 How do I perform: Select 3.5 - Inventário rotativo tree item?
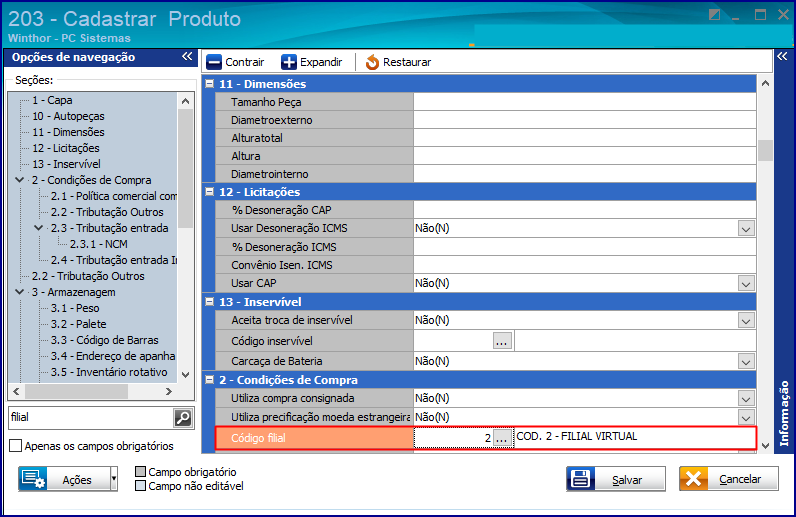coord(109,372)
